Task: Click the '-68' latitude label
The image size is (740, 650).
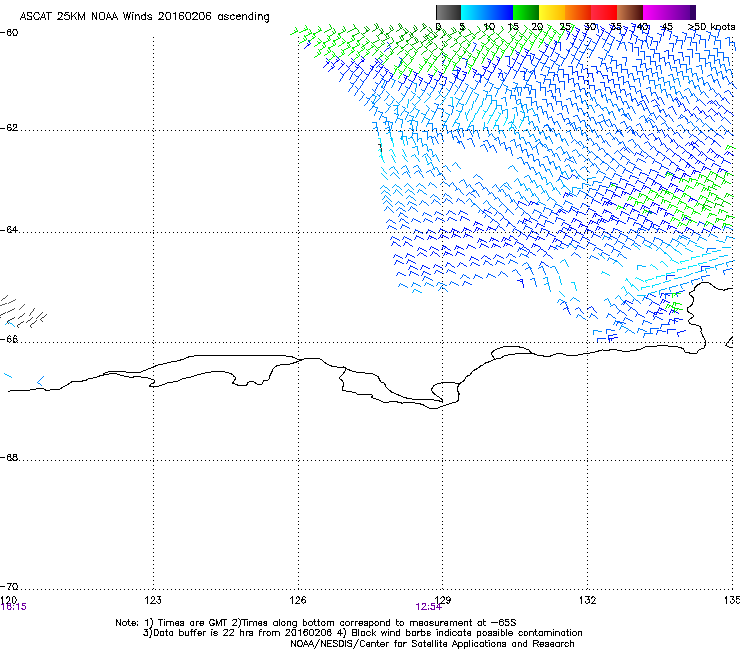Action: click(x=9, y=457)
